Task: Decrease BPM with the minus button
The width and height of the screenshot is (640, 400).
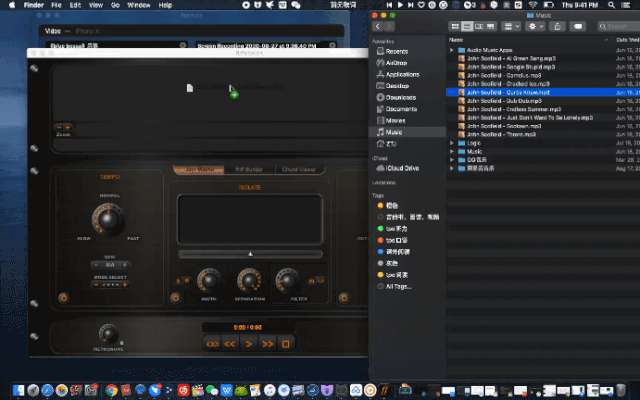Action: click(96, 265)
